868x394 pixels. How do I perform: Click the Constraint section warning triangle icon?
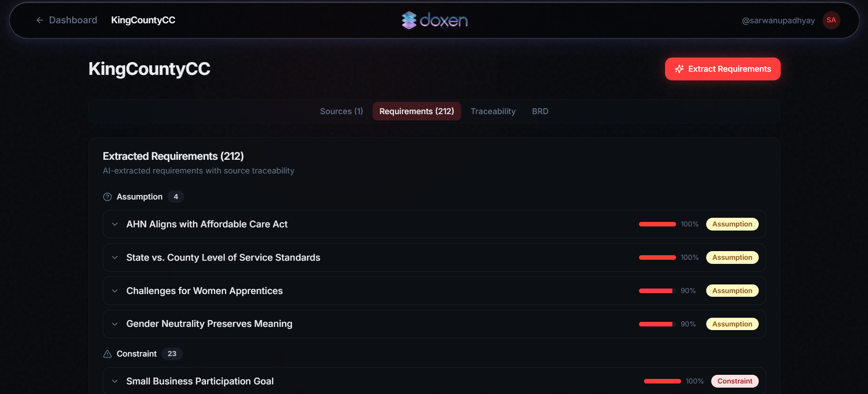tap(107, 354)
